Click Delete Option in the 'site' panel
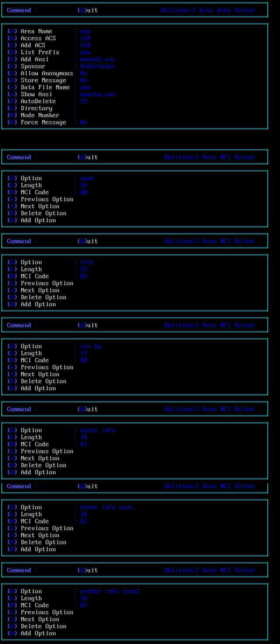 (43, 297)
